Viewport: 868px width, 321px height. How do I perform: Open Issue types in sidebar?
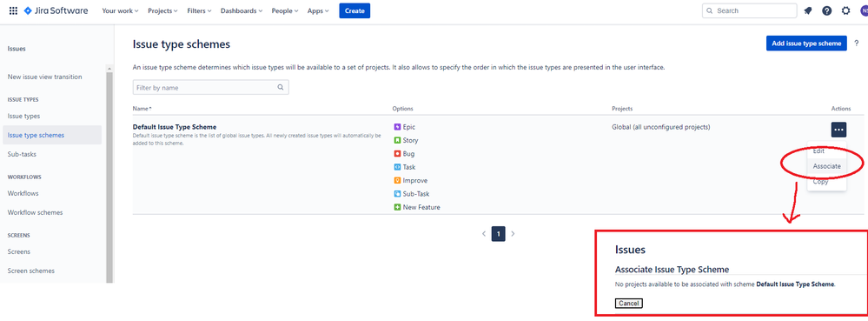23,116
